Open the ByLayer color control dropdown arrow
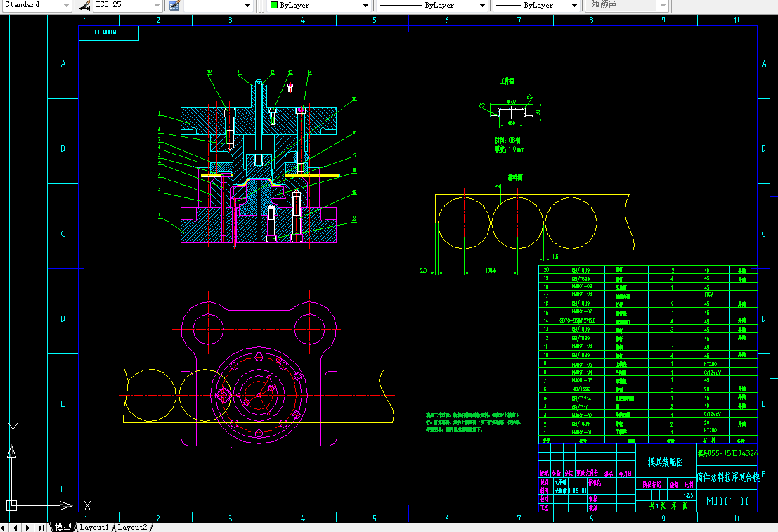Image resolution: width=778 pixels, height=532 pixels. coord(365,5)
